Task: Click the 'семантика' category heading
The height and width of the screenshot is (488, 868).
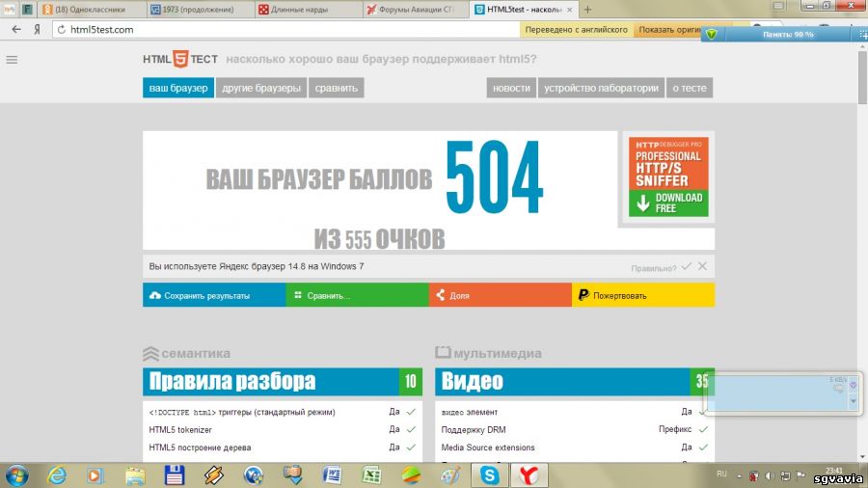Action: tap(186, 353)
